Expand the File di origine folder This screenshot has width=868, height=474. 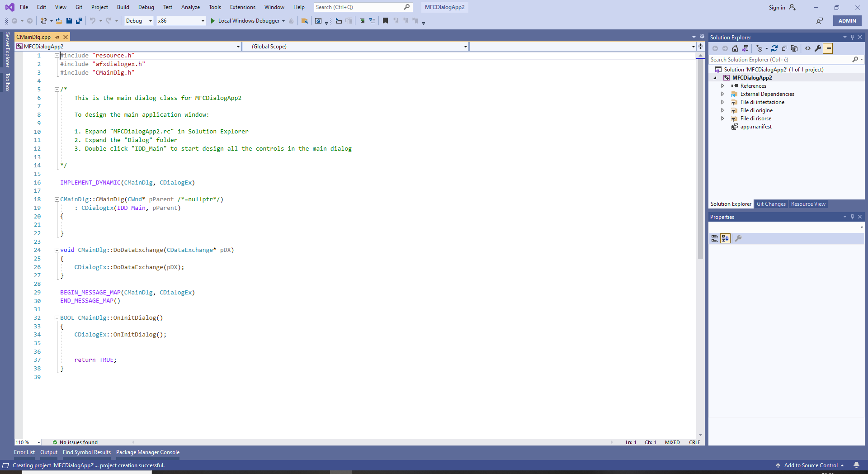[x=722, y=110]
